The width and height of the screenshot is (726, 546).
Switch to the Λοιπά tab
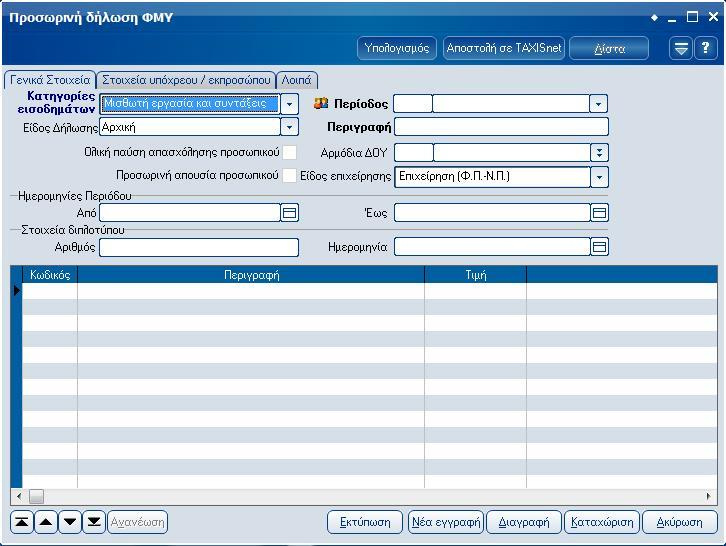[x=297, y=80]
